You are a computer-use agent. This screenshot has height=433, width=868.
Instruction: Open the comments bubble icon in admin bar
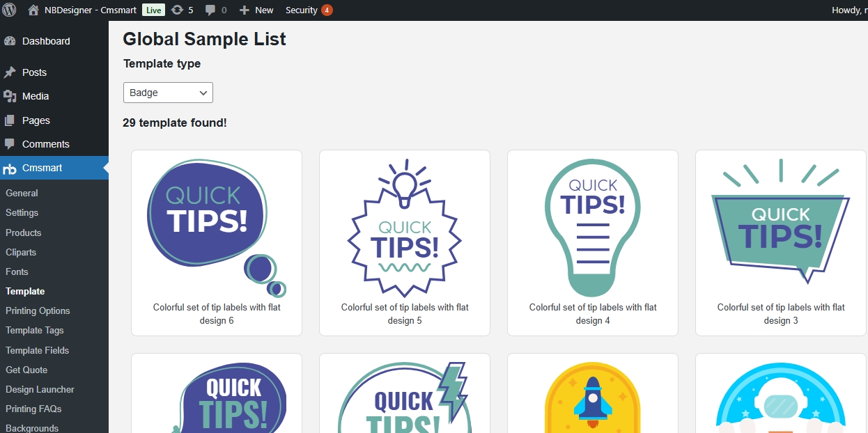(211, 10)
